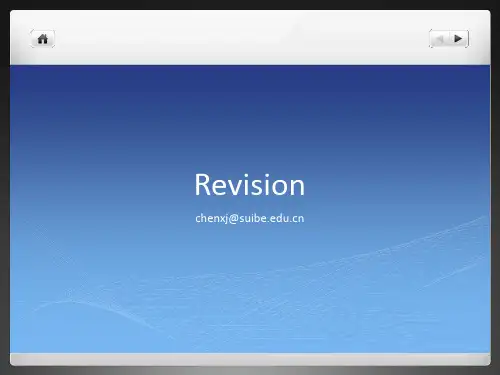Go back with the previous slide arrow

[439, 39]
